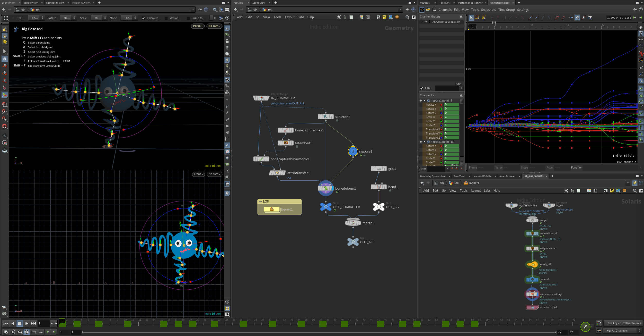Toggle real time playback clock icon
This screenshot has width=644, height=336.
coord(27,332)
